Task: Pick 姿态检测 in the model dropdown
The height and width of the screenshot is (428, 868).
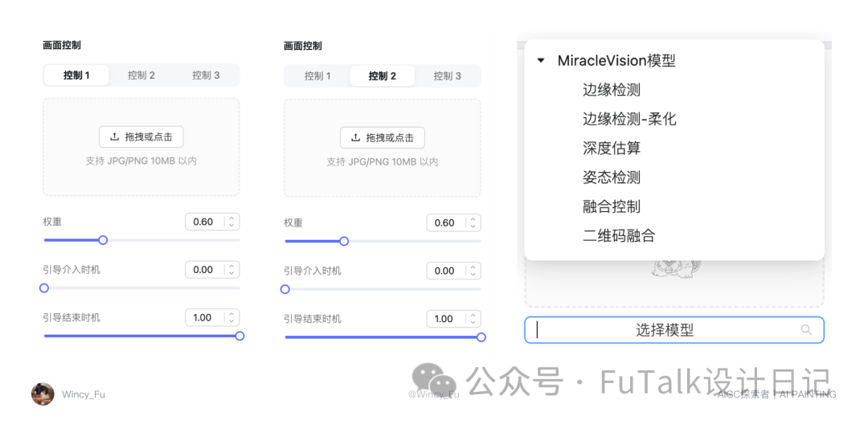Action: 611,177
